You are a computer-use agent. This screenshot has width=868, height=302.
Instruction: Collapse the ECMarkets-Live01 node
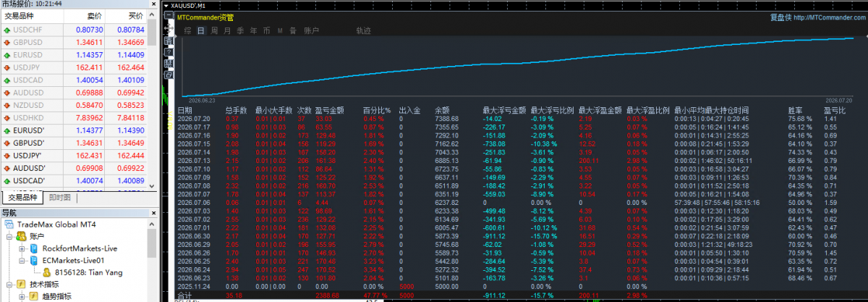[22, 260]
